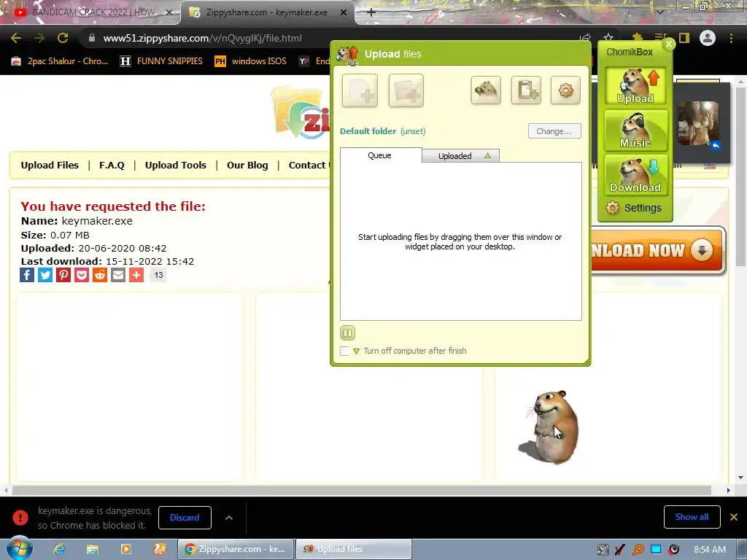747x560 pixels.
Task: Click the Change... default folder button
Action: pos(554,131)
